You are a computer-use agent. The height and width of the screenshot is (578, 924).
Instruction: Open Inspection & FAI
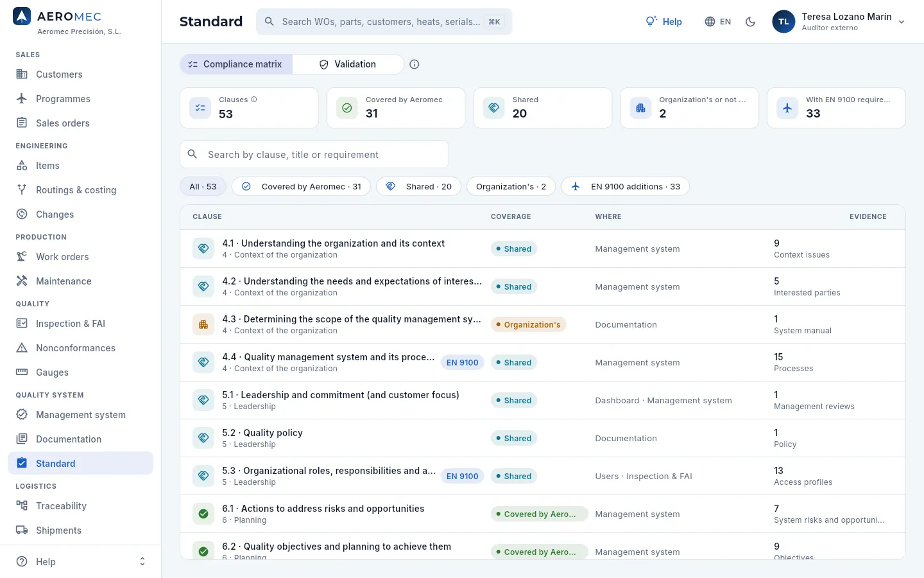pos(80,324)
